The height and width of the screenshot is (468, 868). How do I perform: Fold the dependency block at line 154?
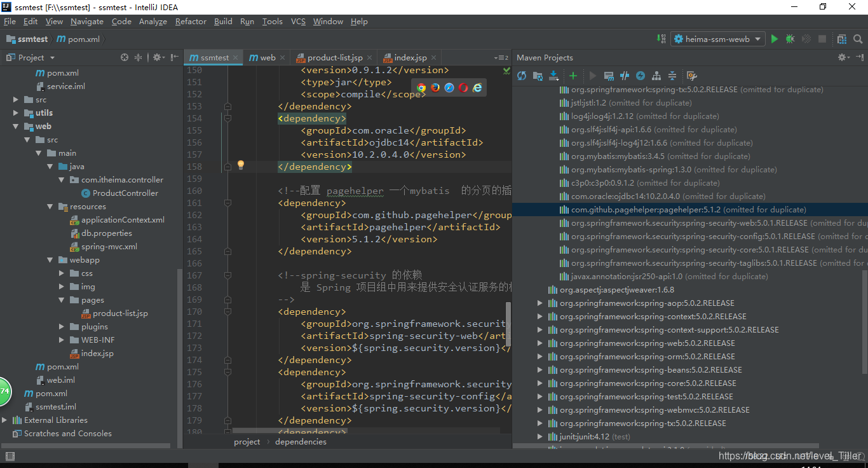[x=227, y=118]
